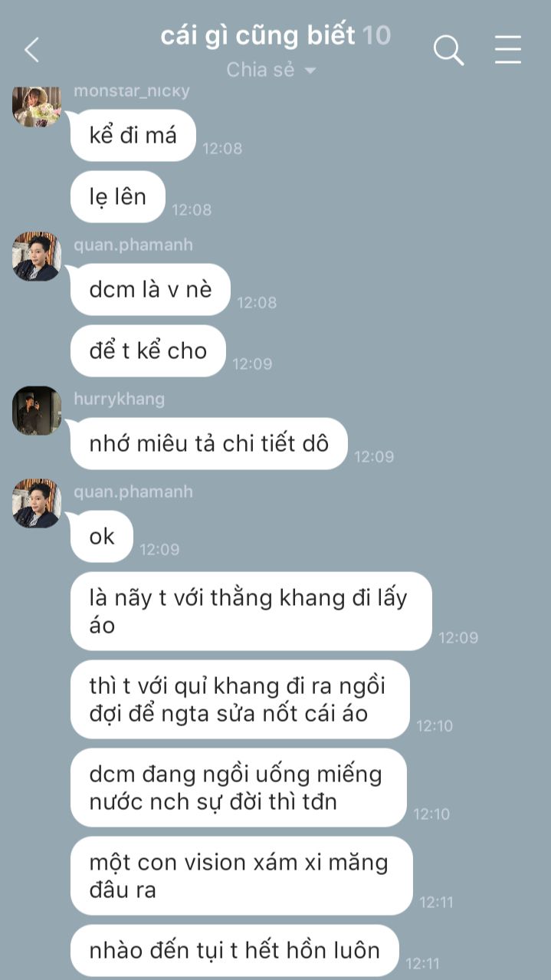Tap the monstar_nicky username label
This screenshot has height=980, width=551.
[x=132, y=91]
